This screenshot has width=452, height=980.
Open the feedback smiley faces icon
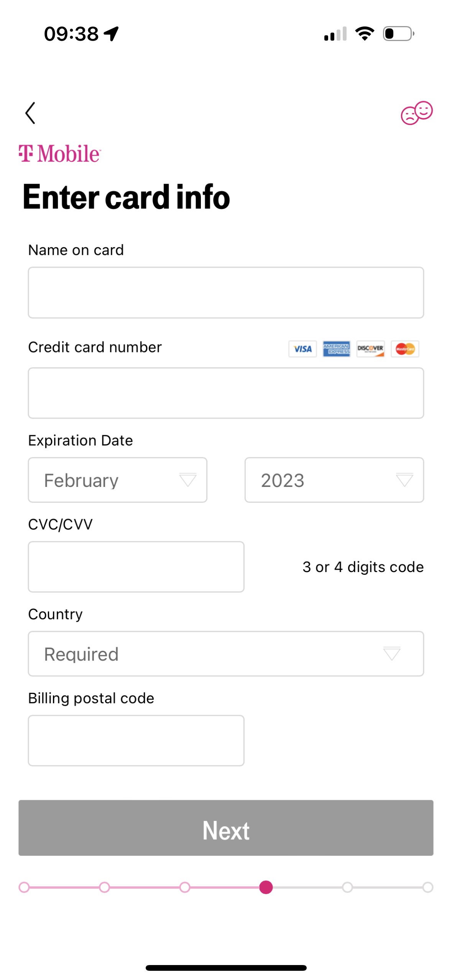tap(416, 113)
